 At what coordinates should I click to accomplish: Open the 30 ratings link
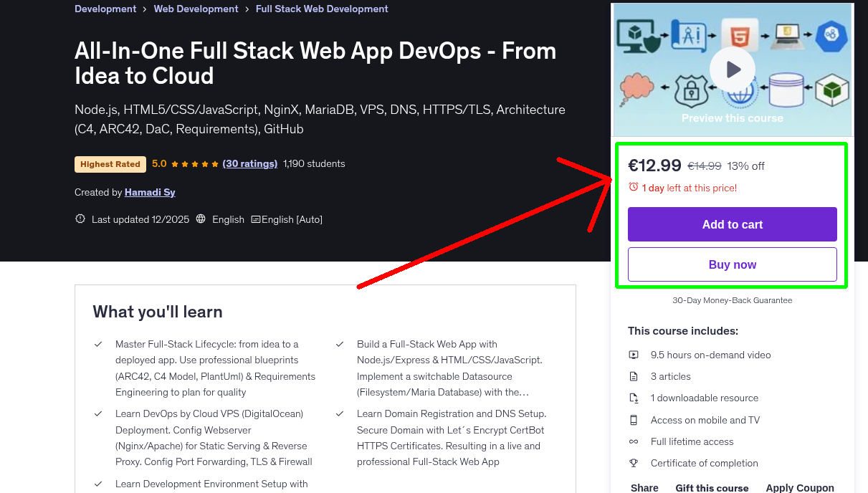249,163
